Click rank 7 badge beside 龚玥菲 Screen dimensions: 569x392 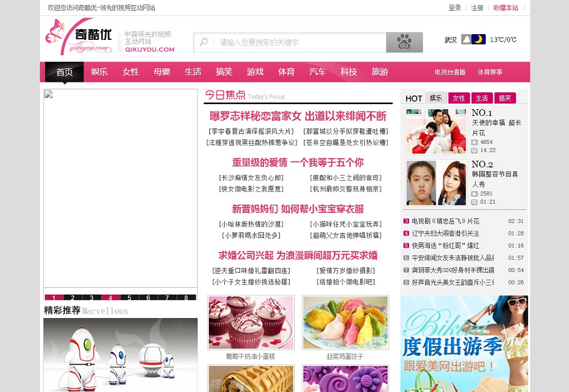tap(406, 270)
